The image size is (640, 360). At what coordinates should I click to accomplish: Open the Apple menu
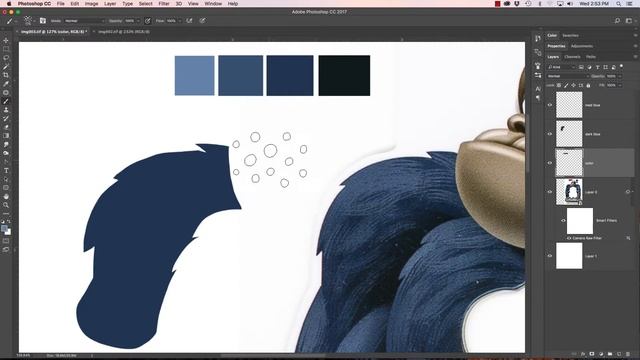click(9, 4)
